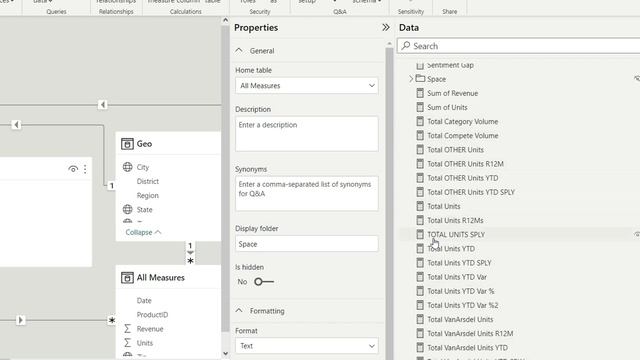The image size is (640, 360).
Task: Select Total Units YTD Var % measure
Action: click(460, 291)
